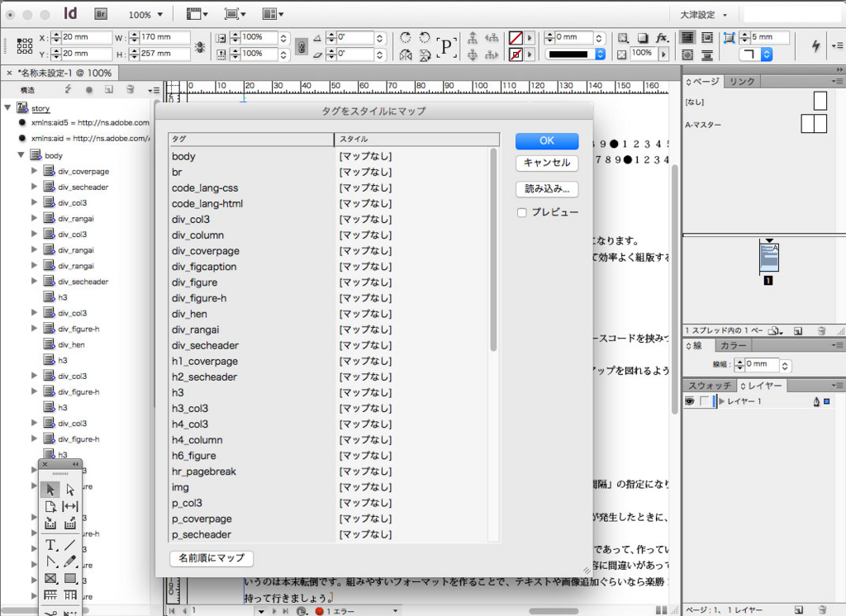Image resolution: width=846 pixels, height=616 pixels.
Task: Switch to スウォッチ panel tab
Action: [710, 386]
